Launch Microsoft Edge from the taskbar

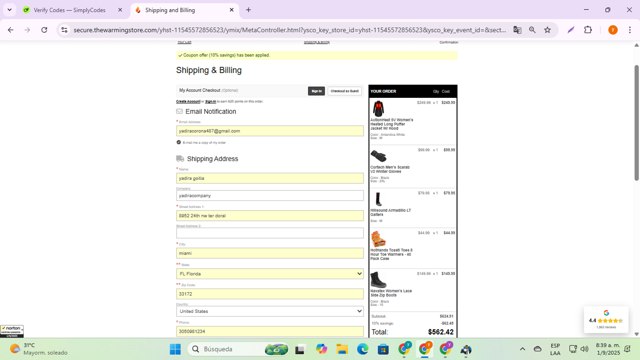pyautogui.click(x=362, y=349)
